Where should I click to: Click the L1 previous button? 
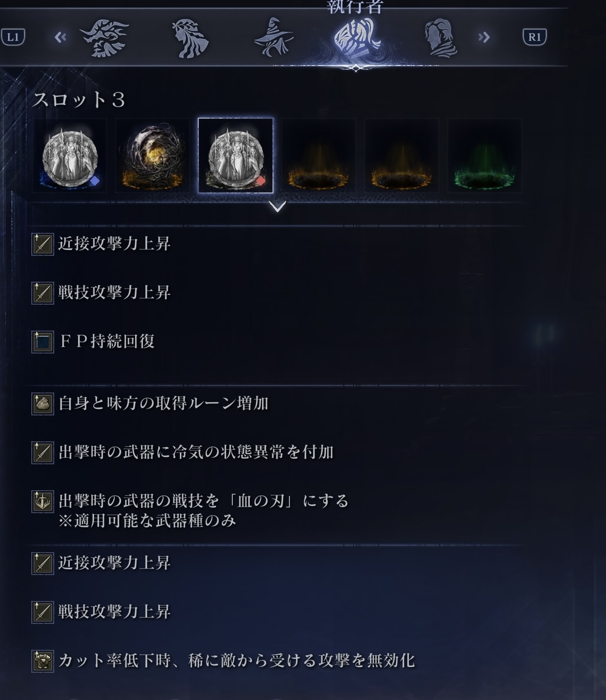pyautogui.click(x=13, y=37)
